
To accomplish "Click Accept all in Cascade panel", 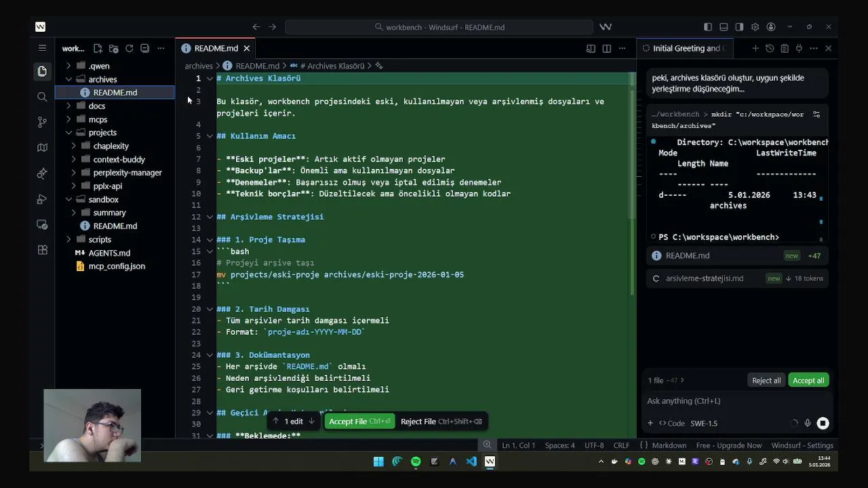I will (x=808, y=380).
